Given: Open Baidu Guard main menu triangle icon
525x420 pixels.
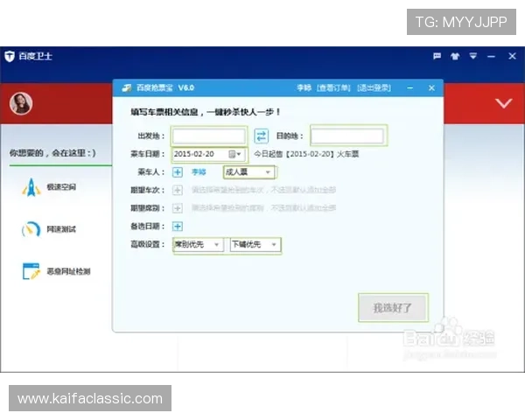Looking at the screenshot, I should [x=472, y=56].
